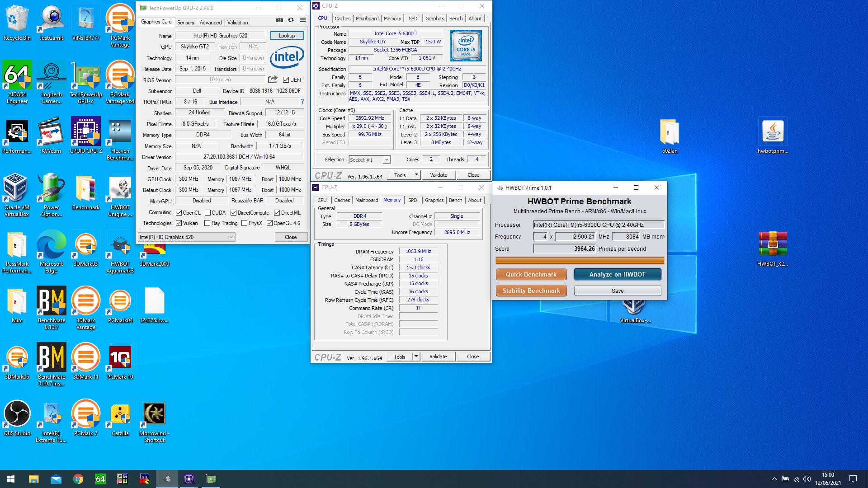The height and width of the screenshot is (488, 868).
Task: Open AIDA64 Engineer desktop icon
Action: [x=17, y=82]
